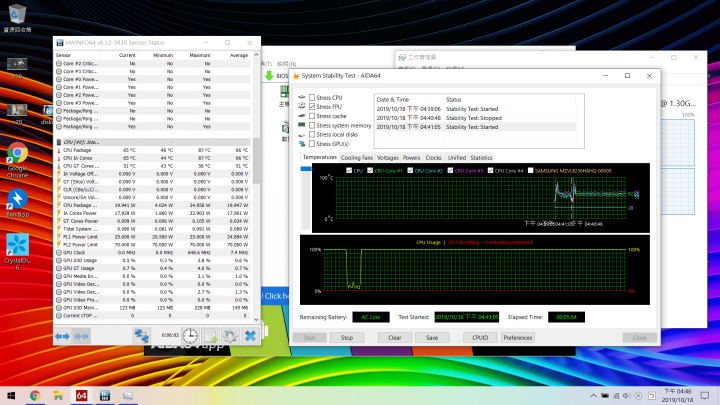Select the Stability Test: Stopped log row
Image resolution: width=720 pixels, height=405 pixels.
point(475,118)
